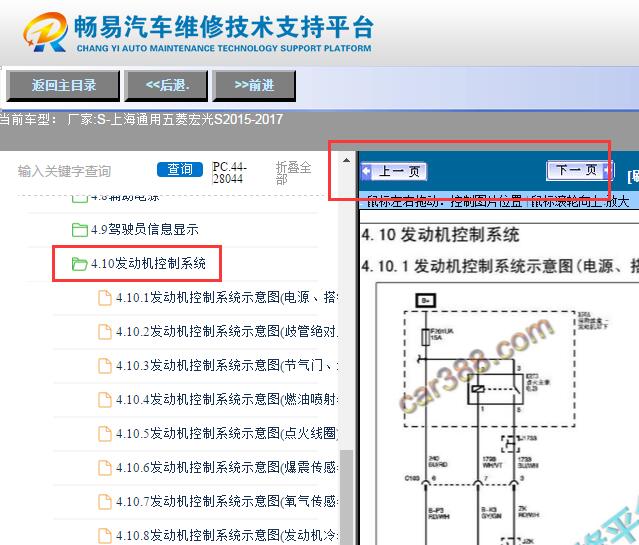This screenshot has width=639, height=545.
Task: Click the tree panel scrollbar thumb
Action: click(346, 497)
